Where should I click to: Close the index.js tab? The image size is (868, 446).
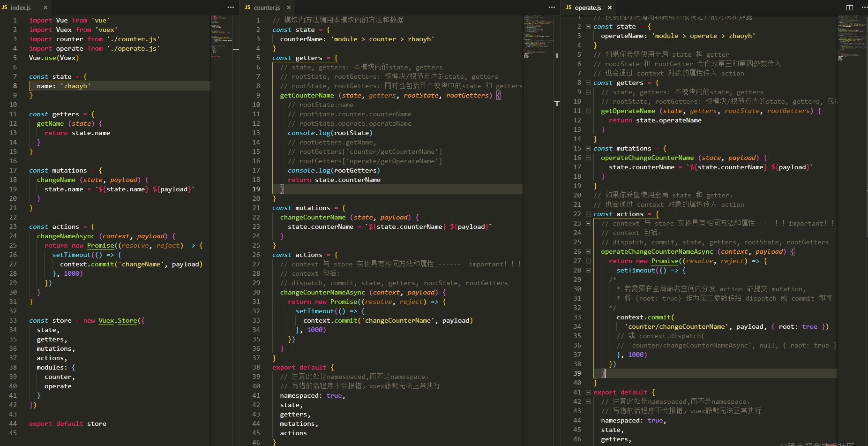tap(45, 8)
